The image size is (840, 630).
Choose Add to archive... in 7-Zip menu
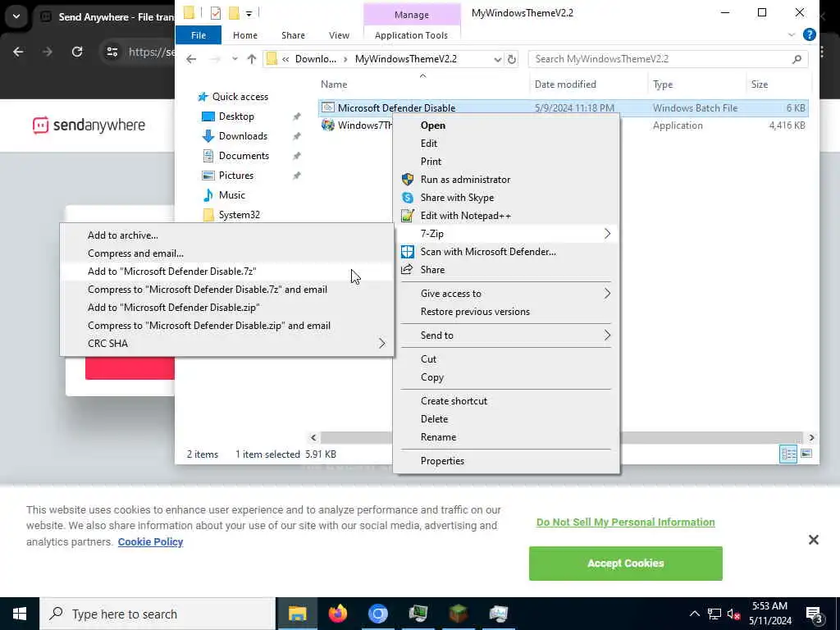pos(226,235)
